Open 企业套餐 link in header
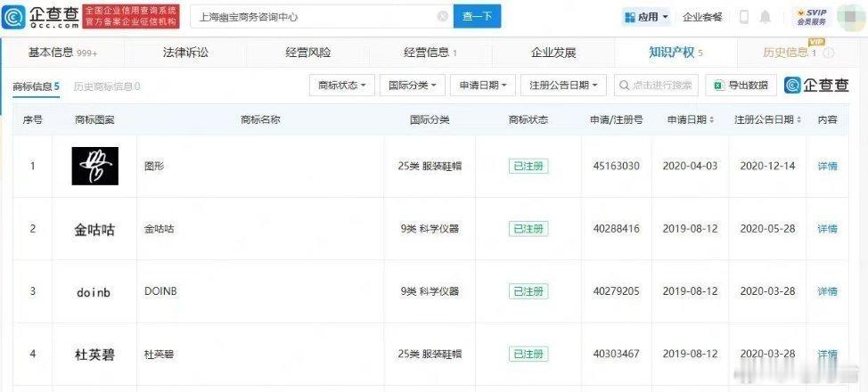This screenshot has width=868, height=392. pyautogui.click(x=702, y=17)
